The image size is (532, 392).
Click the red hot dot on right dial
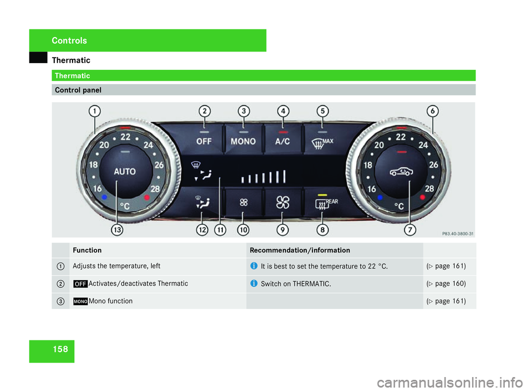(x=422, y=197)
